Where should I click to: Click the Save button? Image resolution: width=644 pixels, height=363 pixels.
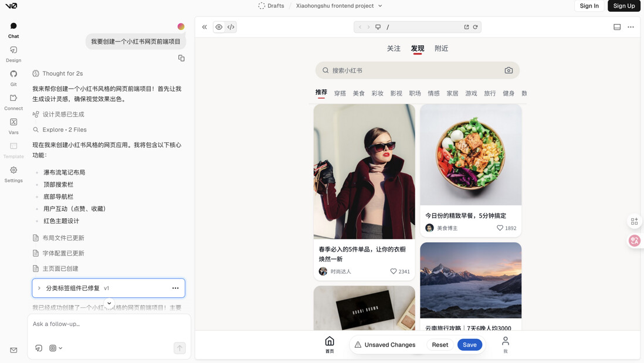tap(469, 345)
